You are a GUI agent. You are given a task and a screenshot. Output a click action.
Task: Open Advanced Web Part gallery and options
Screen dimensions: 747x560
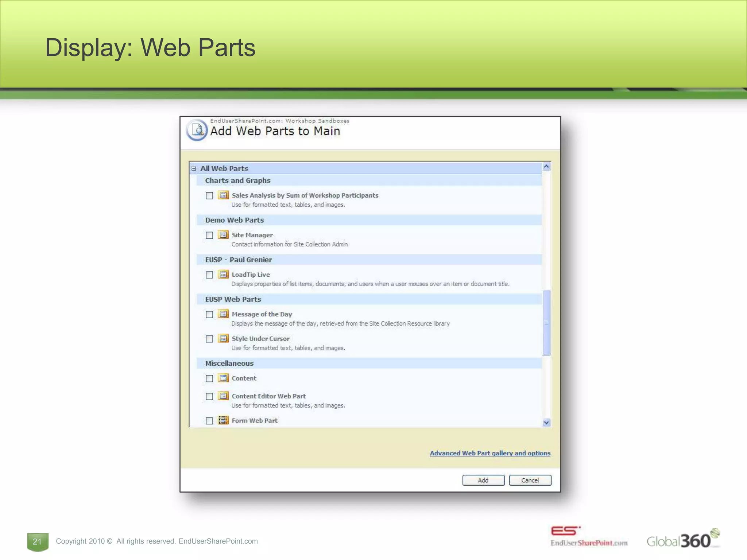[490, 453]
